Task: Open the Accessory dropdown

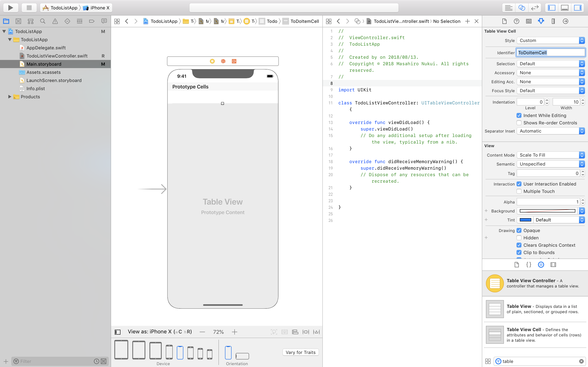Action: [550, 73]
